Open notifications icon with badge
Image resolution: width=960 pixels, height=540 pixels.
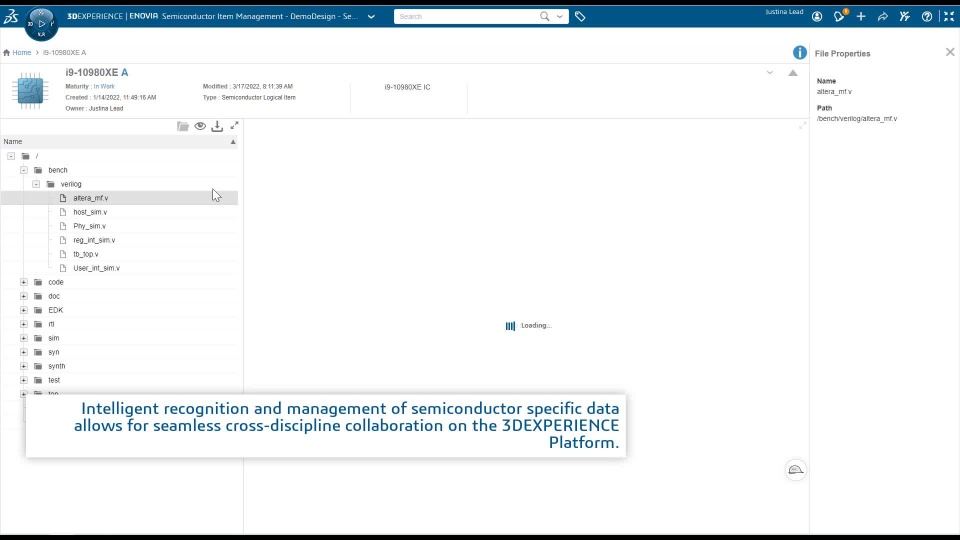839,16
